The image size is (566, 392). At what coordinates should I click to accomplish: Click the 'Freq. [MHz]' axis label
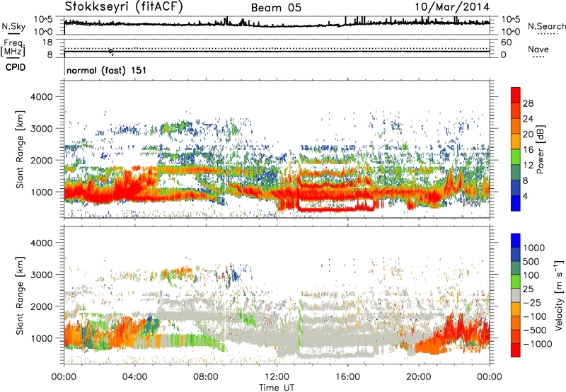click(x=13, y=48)
